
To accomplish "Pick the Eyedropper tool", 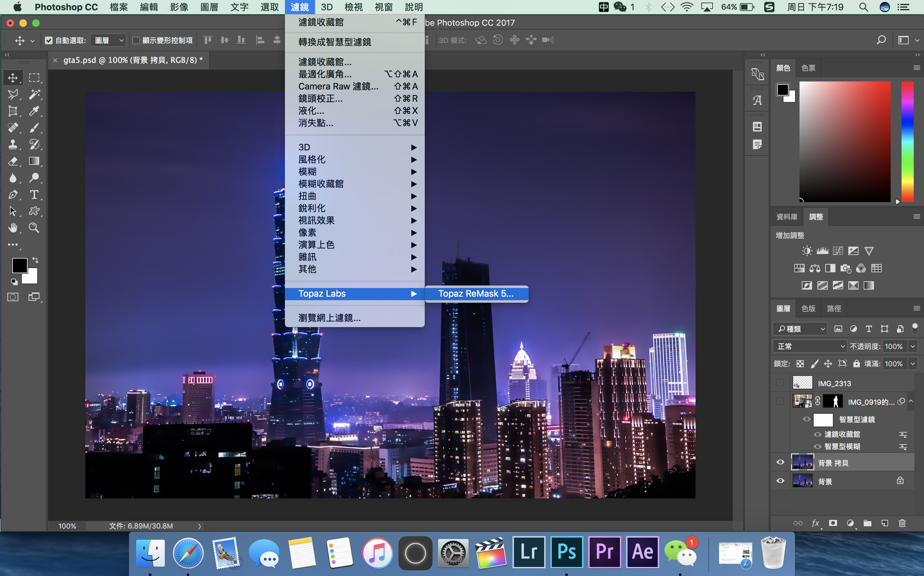I will 34,111.
